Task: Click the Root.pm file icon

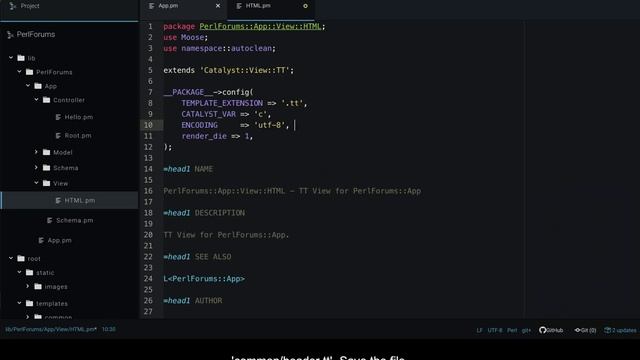Action: [x=58, y=136]
